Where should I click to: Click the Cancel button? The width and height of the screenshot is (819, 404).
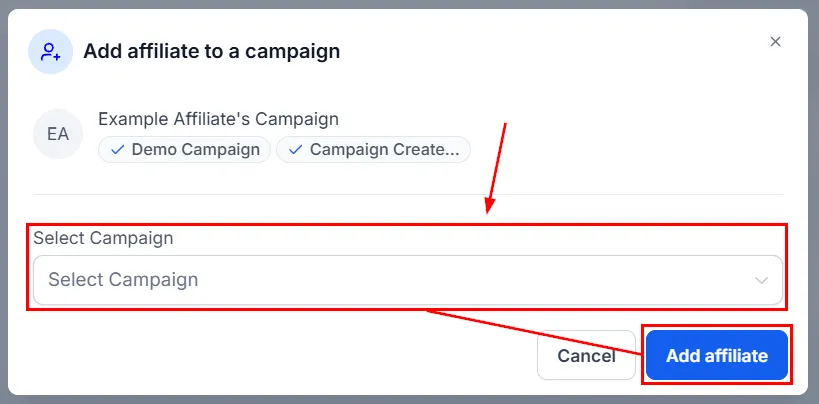(x=586, y=355)
